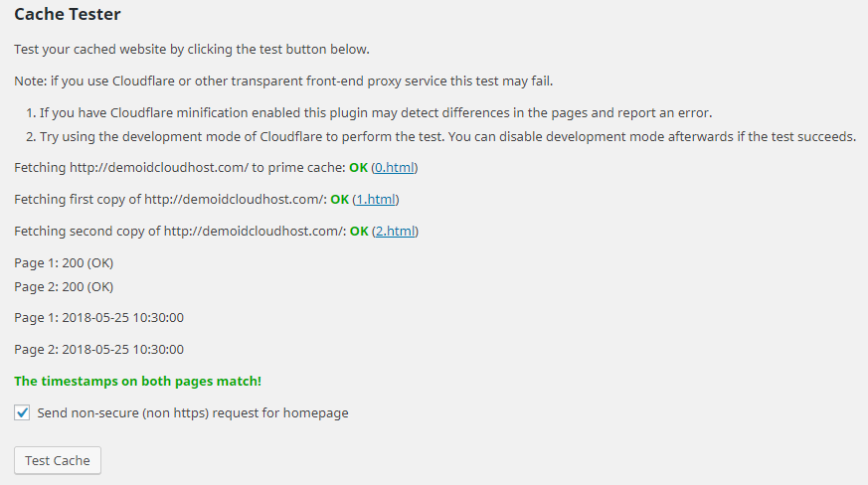Click the 'Fetching second copy' line text
This screenshot has height=485, width=868.
[179, 232]
